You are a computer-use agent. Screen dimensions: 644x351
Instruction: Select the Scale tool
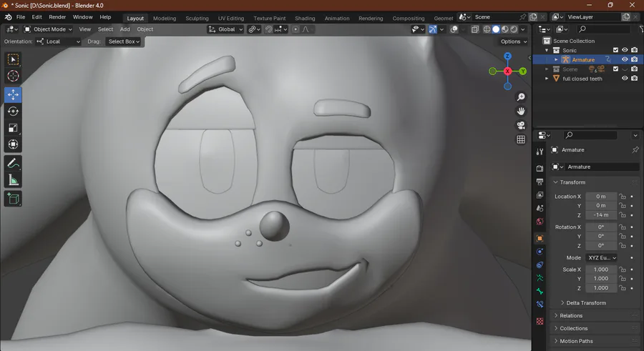[x=13, y=128]
